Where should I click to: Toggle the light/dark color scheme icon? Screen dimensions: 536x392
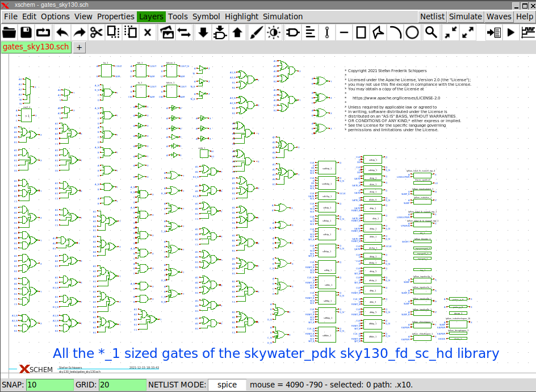pyautogui.click(x=274, y=32)
